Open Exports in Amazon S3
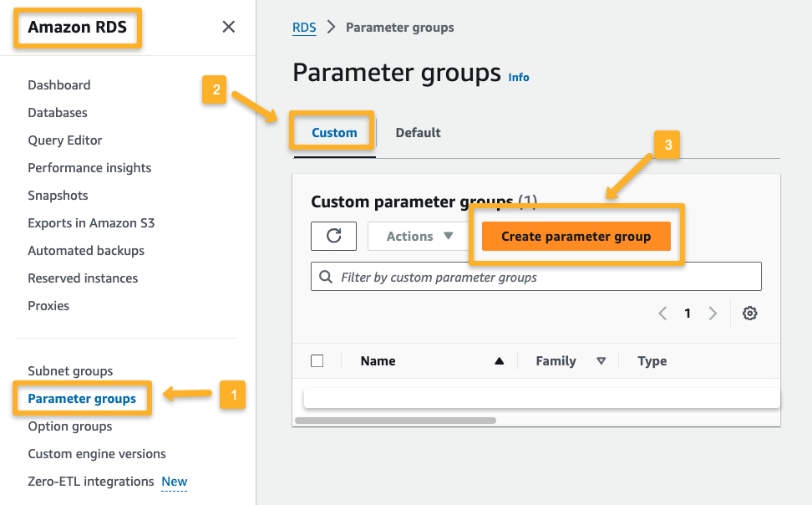The image size is (812, 505). point(91,223)
